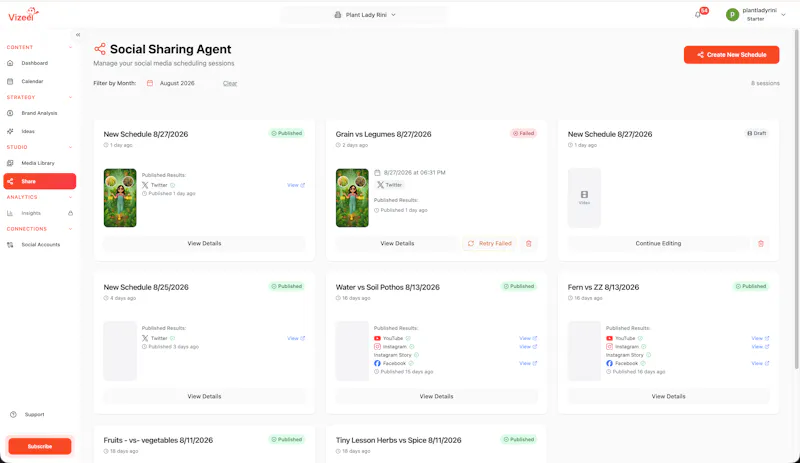Click the Draft status badge
Image resolution: width=800 pixels, height=463 pixels.
point(757,133)
